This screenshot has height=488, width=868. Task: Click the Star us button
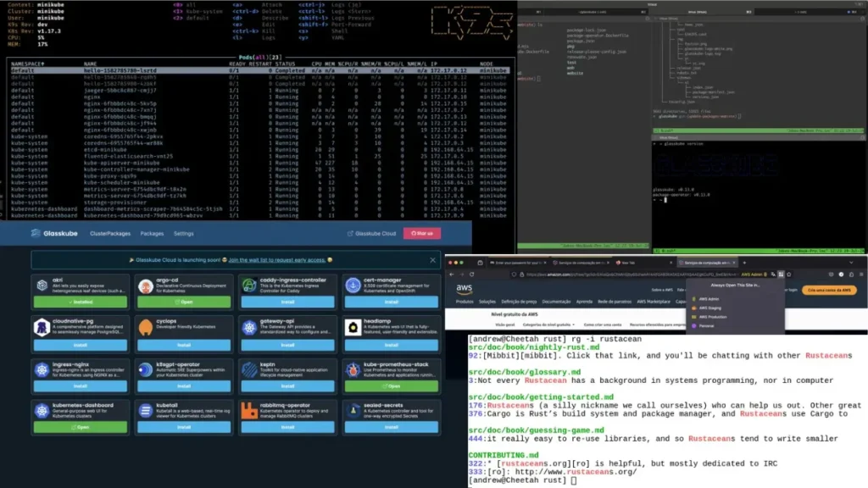point(422,234)
